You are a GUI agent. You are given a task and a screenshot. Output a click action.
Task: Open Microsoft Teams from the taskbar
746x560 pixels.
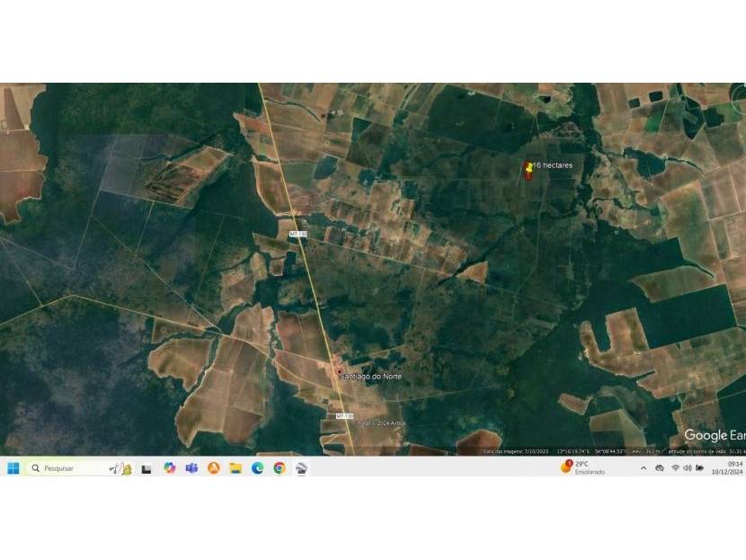coord(191,468)
